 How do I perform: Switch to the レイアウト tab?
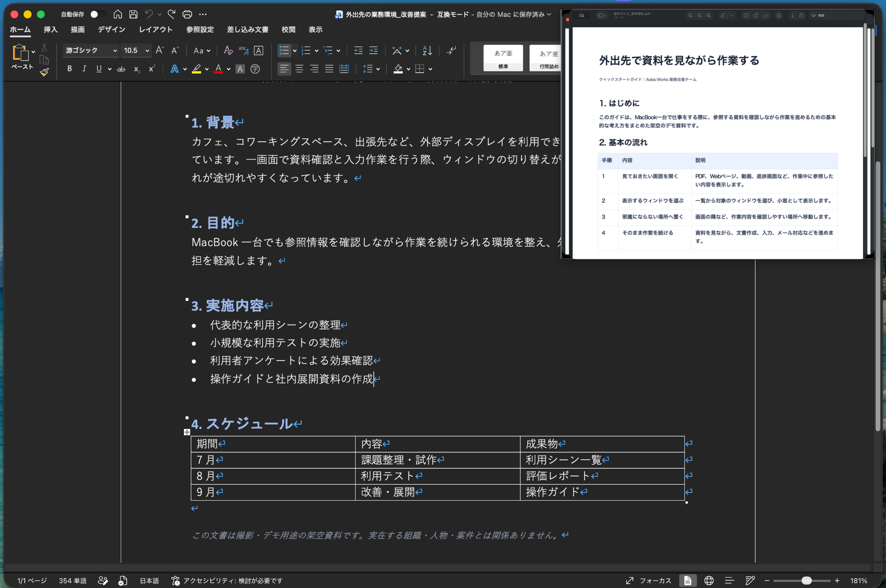156,29
